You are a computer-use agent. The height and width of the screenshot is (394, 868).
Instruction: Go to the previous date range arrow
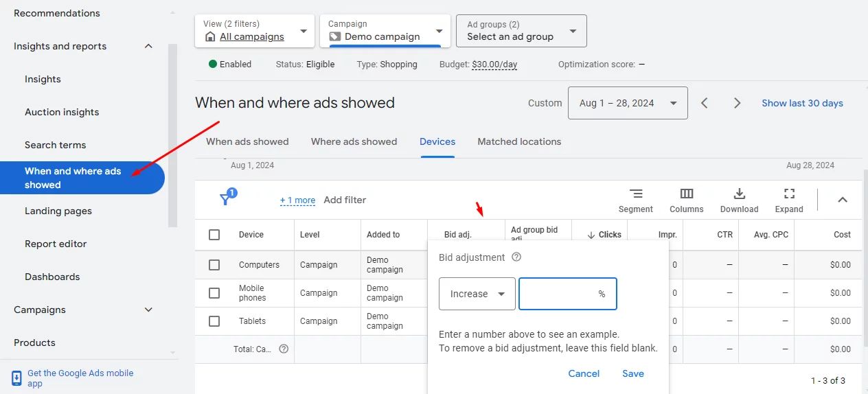coord(705,103)
